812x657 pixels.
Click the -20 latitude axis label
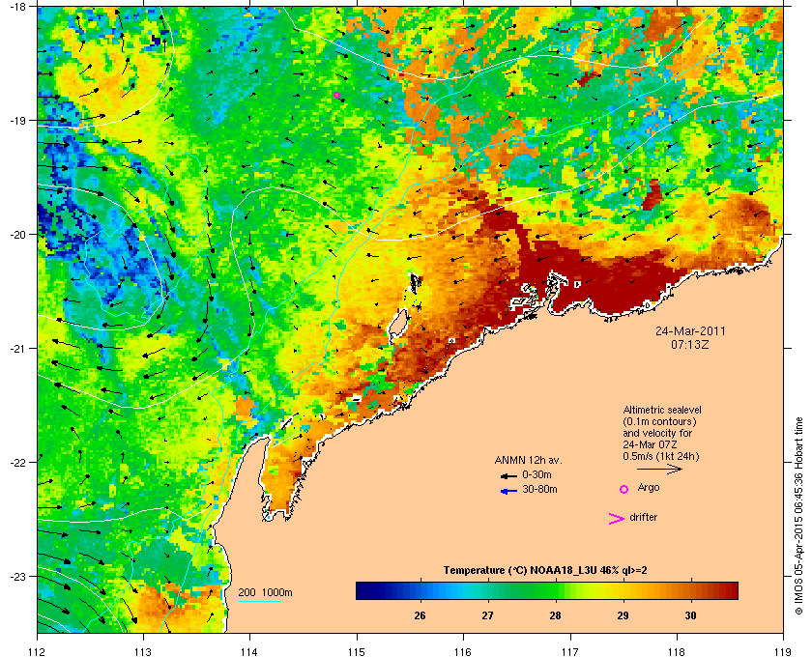point(18,235)
